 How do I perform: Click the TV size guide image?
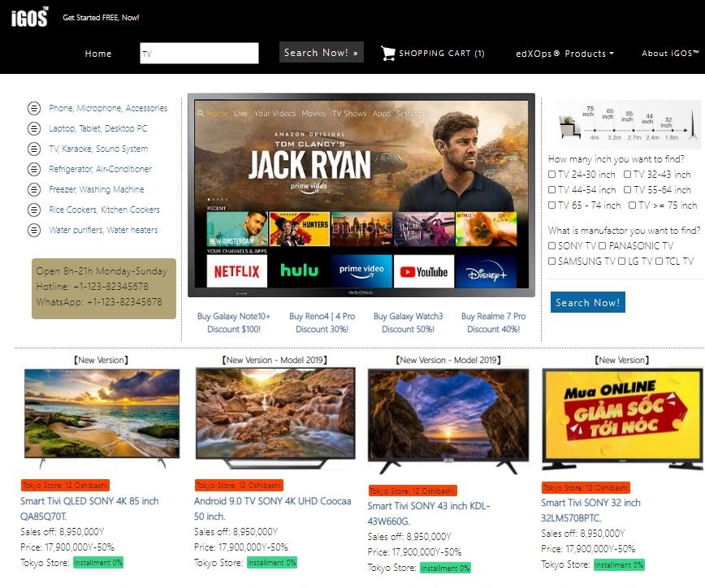(627, 124)
